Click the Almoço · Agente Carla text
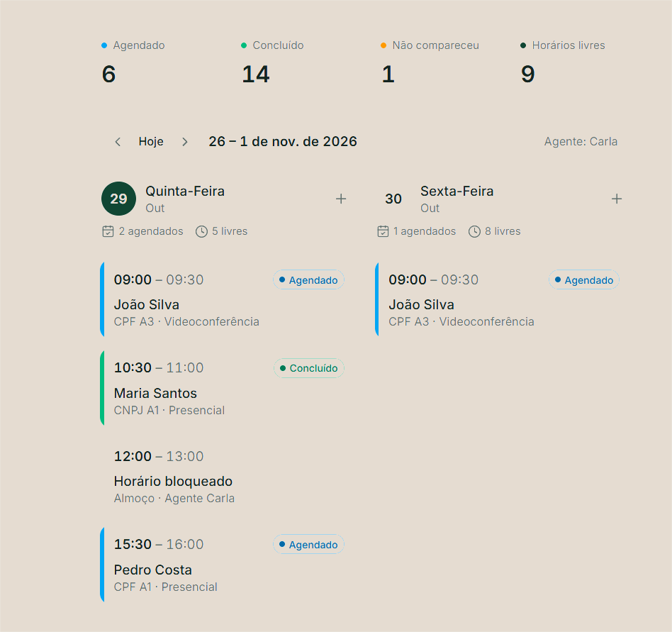The image size is (672, 632). coord(174,499)
